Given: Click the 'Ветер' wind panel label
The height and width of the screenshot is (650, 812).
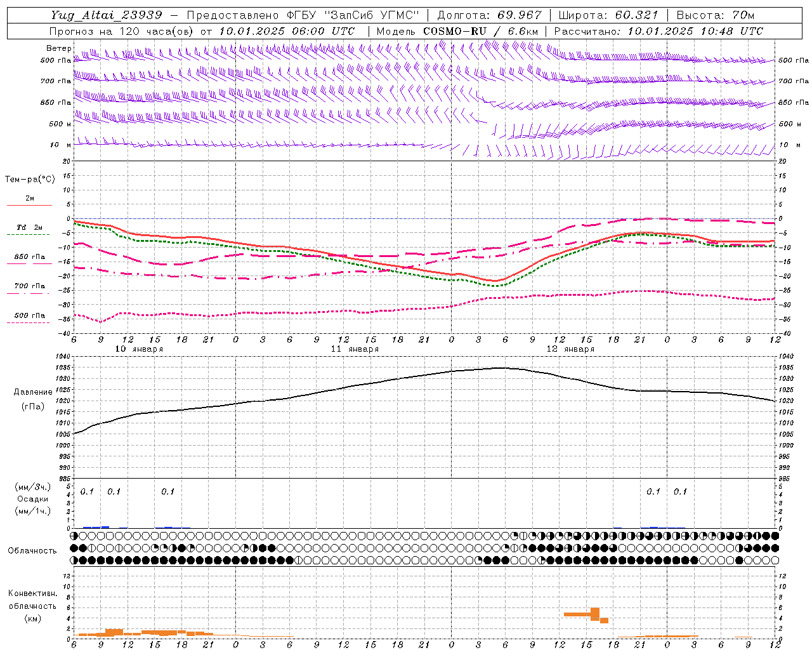Looking at the screenshot, I should tap(58, 48).
